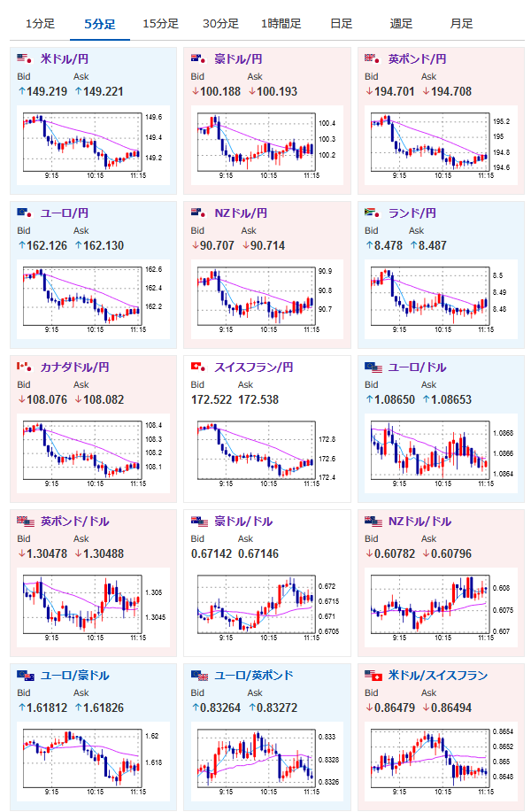Click the Swiss flag icon beside スイスフラン/円

click(x=198, y=367)
